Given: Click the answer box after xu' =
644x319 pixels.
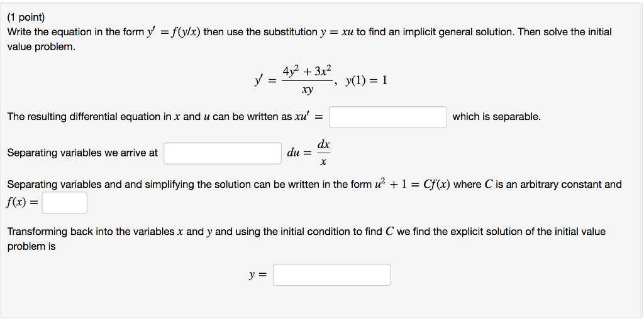Looking at the screenshot, I should (x=387, y=117).
